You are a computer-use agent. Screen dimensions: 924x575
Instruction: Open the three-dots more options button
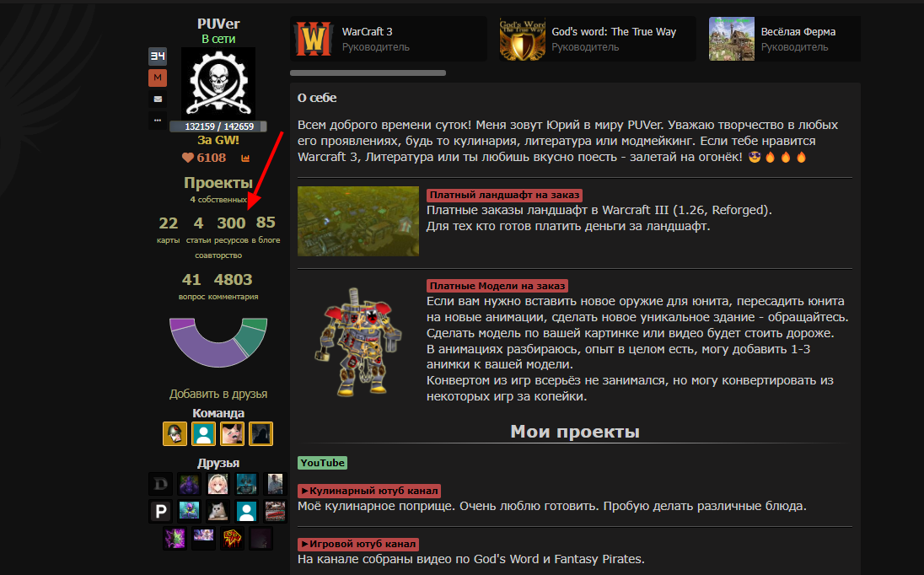click(158, 121)
